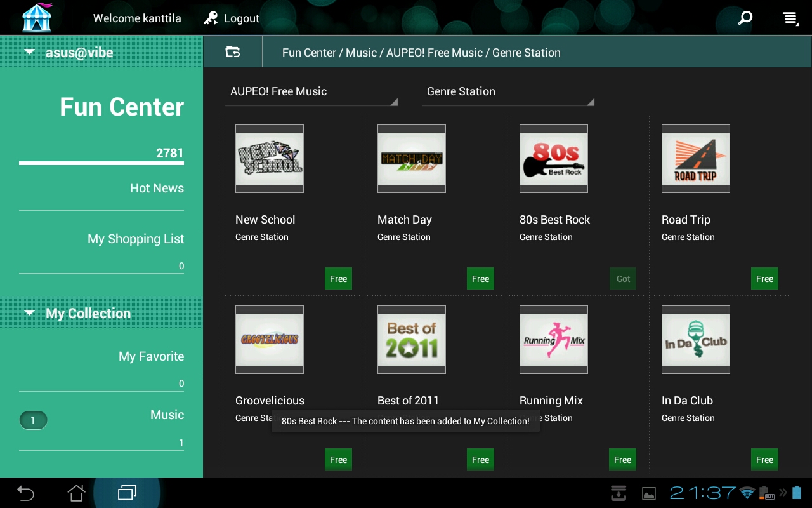Get Best of 2011 with Free button
Viewport: 812px width, 508px height.
[481, 460]
